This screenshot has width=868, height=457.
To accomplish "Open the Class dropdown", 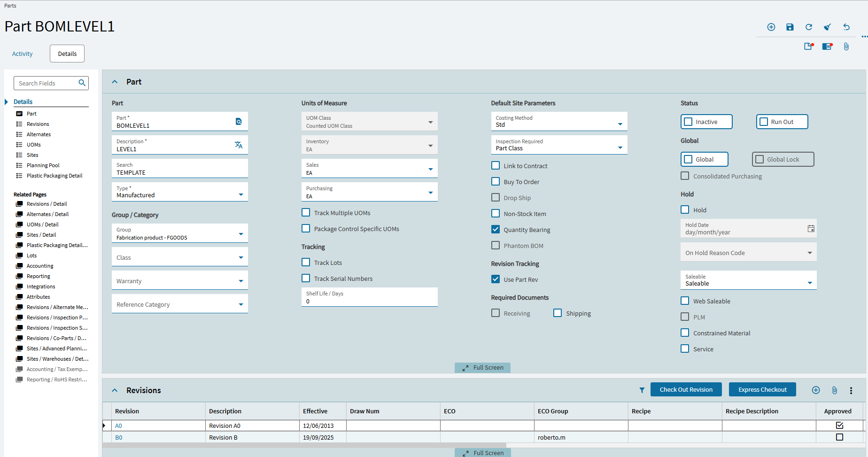I will [241, 257].
